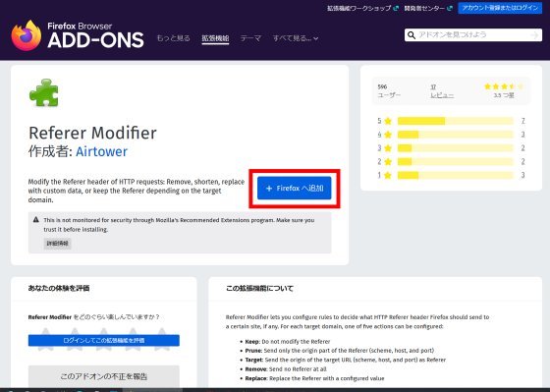Viewport: 550px width, 392px height.
Task: Open the 2 count for two-star reviews
Action: [x=522, y=161]
